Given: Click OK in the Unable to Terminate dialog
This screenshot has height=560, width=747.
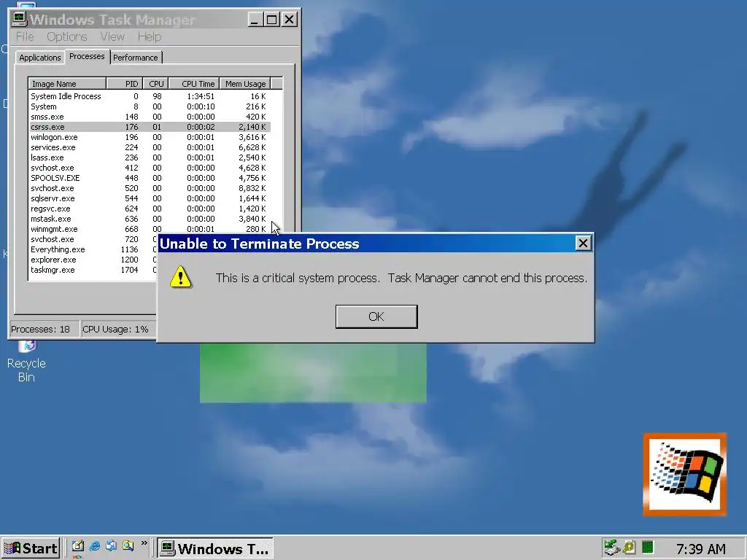Looking at the screenshot, I should click(376, 316).
